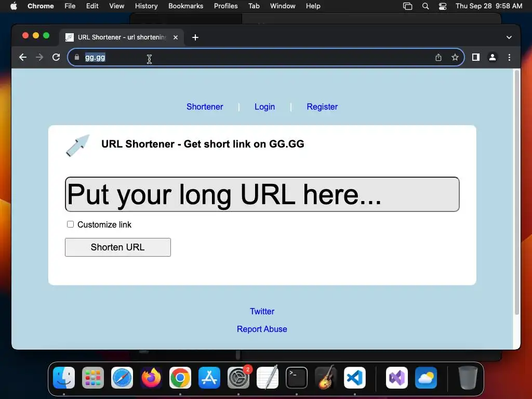
Task: Share this page using the share icon
Action: pyautogui.click(x=438, y=57)
